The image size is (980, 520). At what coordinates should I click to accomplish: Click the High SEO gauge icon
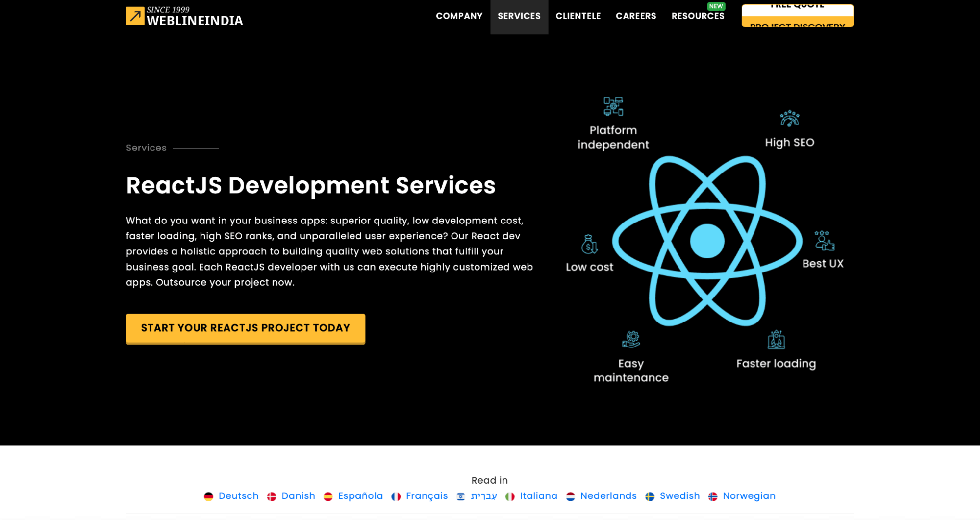pos(789,120)
